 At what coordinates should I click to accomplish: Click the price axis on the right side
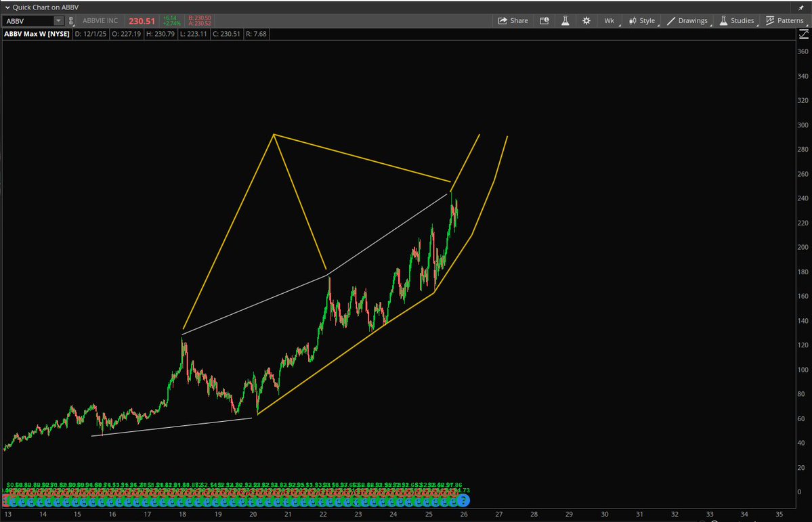pyautogui.click(x=802, y=271)
